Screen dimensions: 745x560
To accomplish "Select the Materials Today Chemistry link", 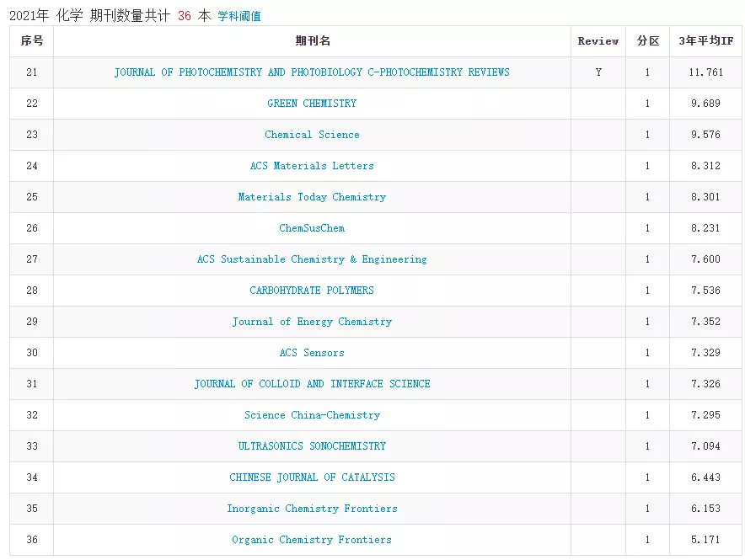I will click(312, 197).
